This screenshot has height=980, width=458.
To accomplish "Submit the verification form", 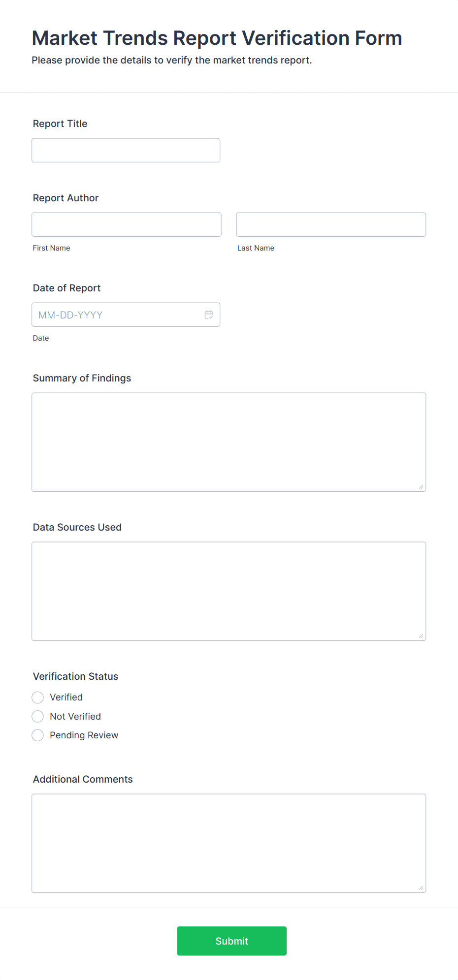I will 232,941.
